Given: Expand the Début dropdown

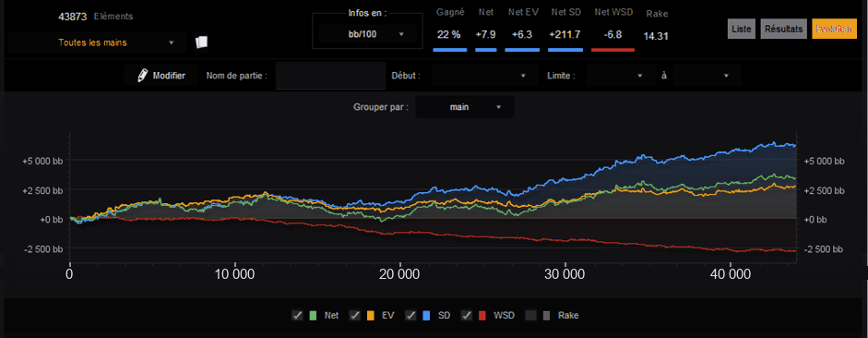Looking at the screenshot, I should (485, 76).
